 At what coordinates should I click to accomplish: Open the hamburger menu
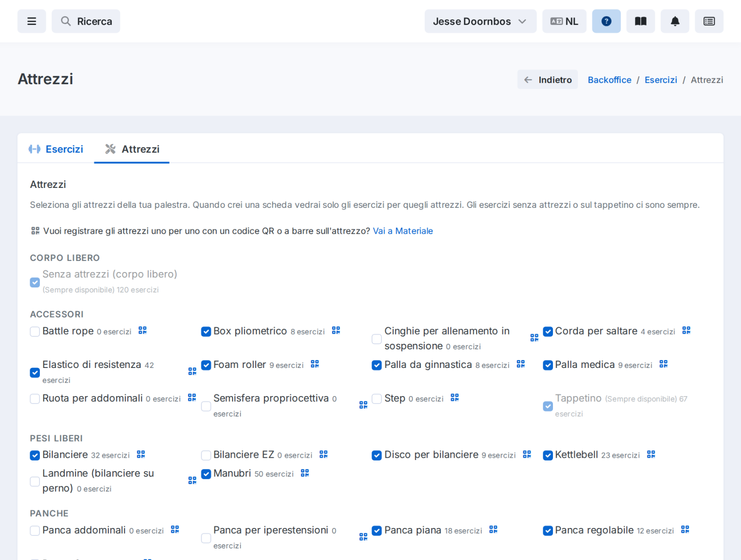(31, 21)
